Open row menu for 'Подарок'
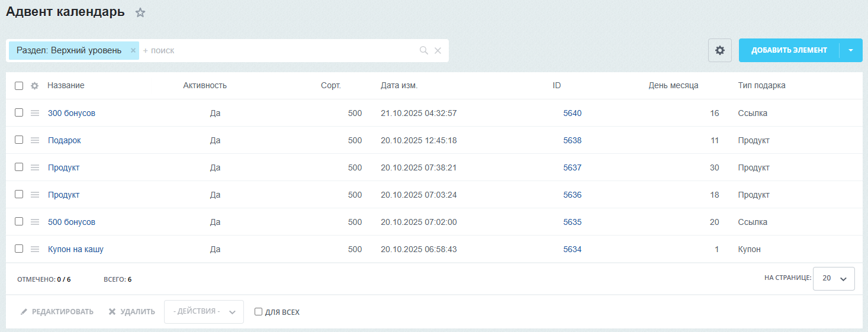This screenshot has height=332, width=868. [35, 140]
